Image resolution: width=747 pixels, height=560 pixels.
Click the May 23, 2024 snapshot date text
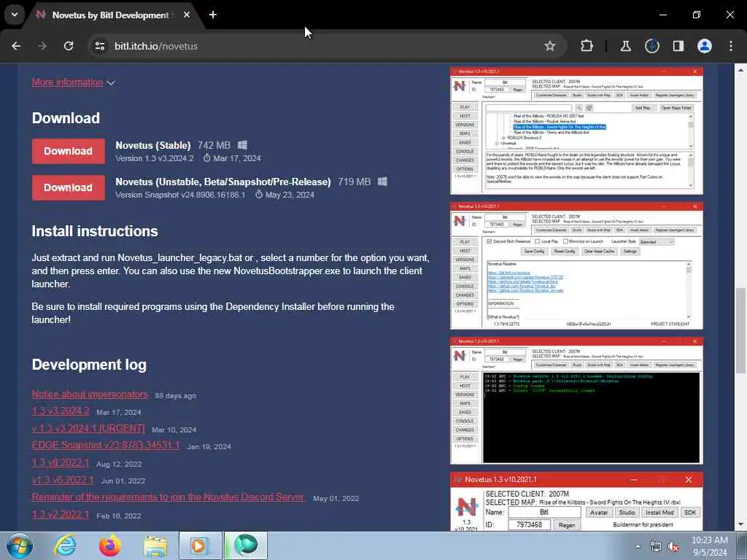[x=290, y=194]
